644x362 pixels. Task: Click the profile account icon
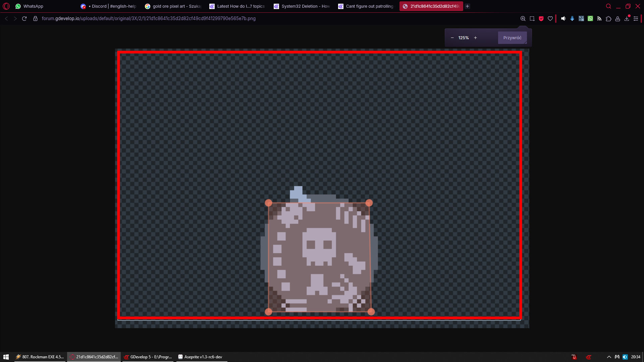click(618, 18)
